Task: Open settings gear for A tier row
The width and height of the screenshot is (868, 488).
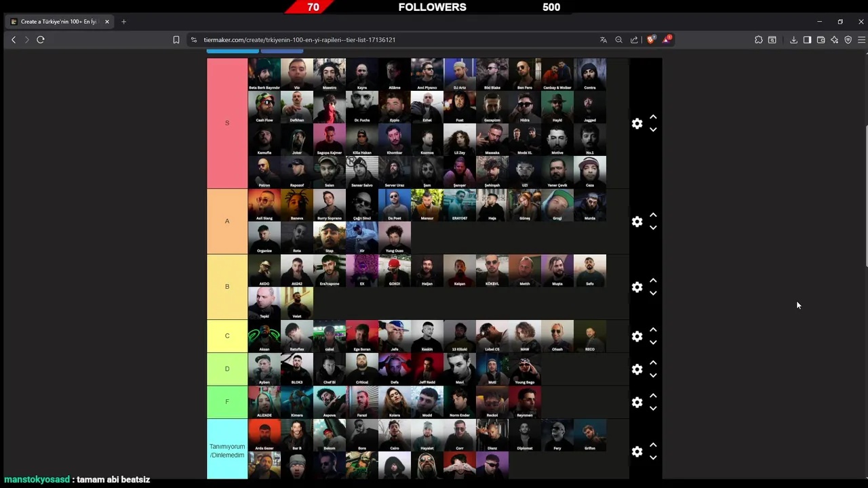Action: (x=637, y=222)
